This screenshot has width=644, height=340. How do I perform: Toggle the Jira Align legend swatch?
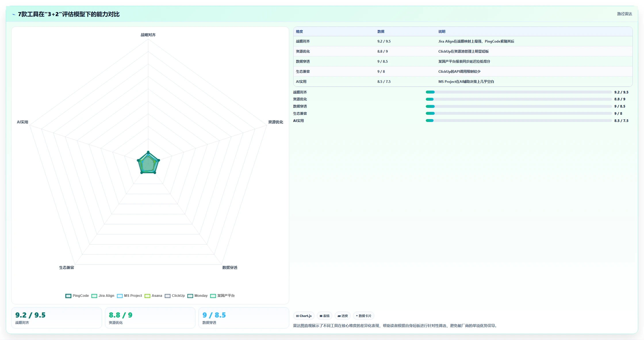94,296
